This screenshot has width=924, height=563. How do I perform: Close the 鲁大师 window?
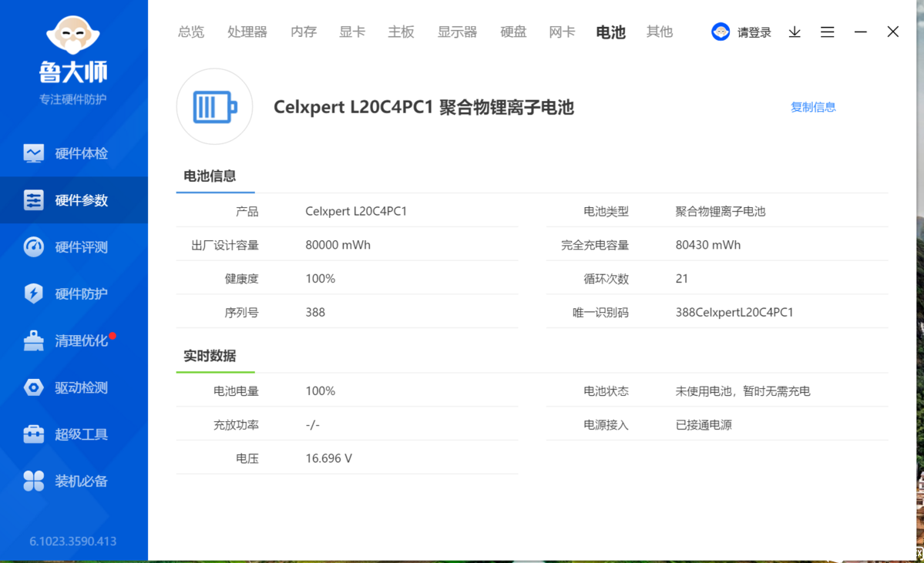pos(892,32)
